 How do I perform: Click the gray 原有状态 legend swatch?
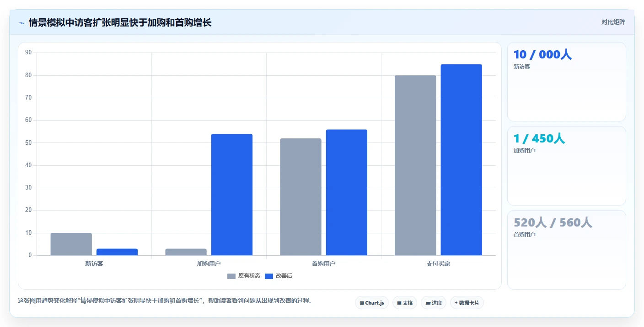click(231, 276)
